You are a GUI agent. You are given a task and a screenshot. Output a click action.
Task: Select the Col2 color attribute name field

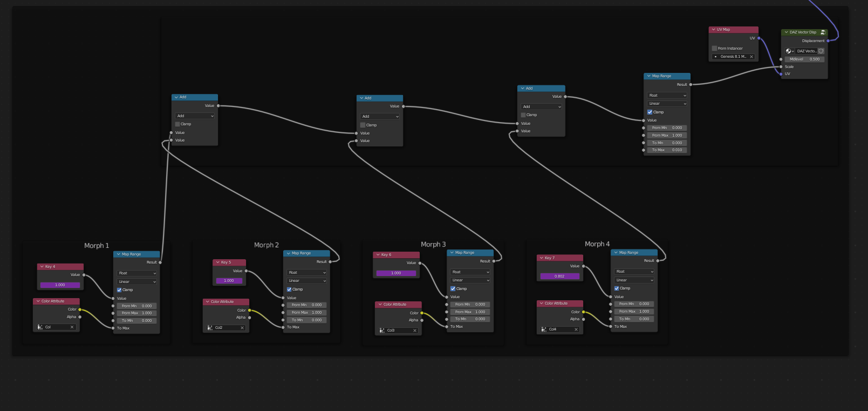click(226, 328)
